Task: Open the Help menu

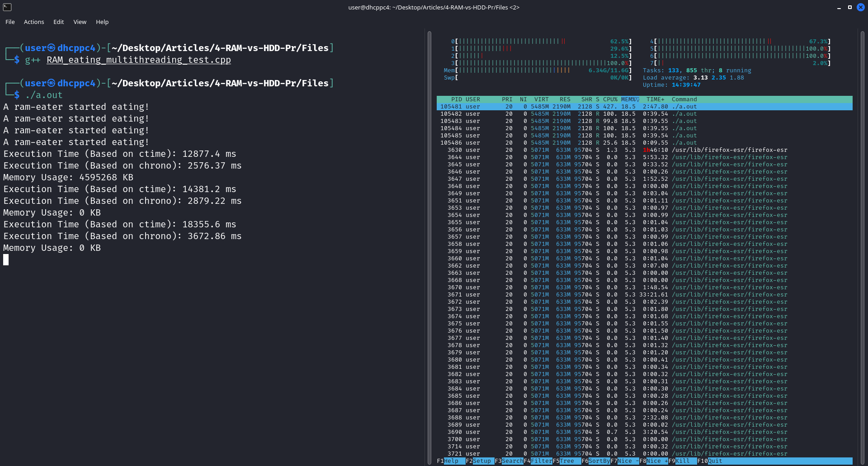Action: pos(102,22)
